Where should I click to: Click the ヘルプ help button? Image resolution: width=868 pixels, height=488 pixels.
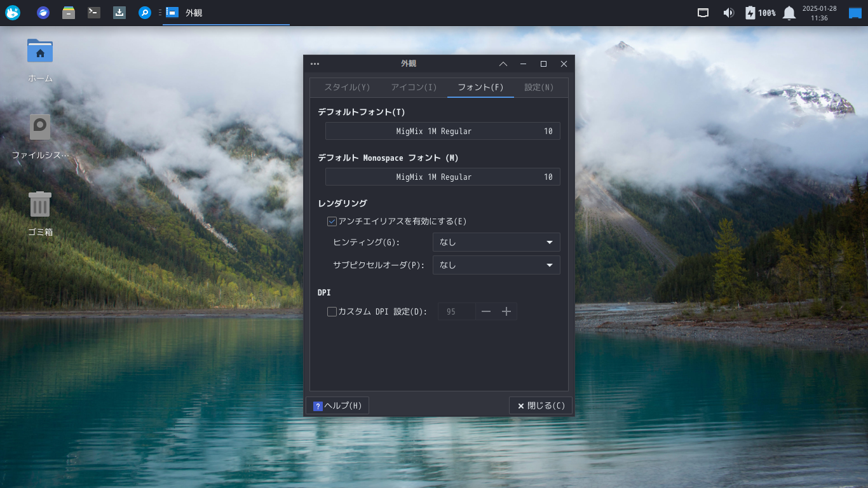(337, 405)
